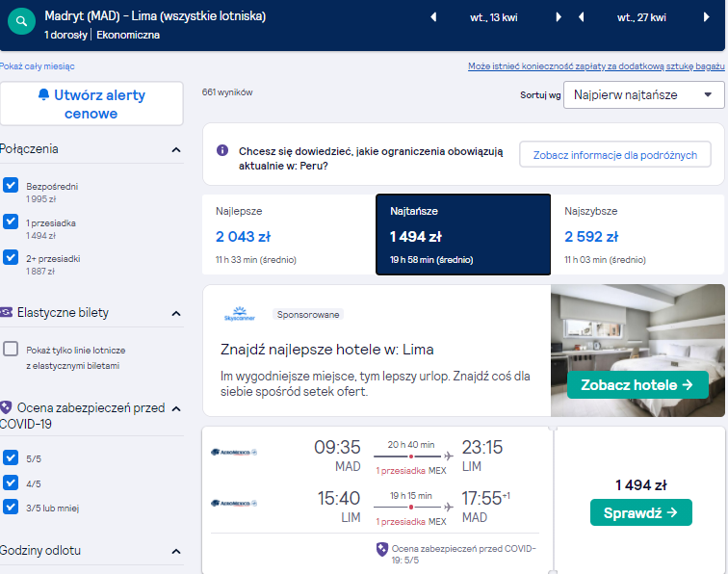The image size is (728, 574).
Task: Click the COVID-19 safety shield icon in flight card
Action: [x=381, y=549]
